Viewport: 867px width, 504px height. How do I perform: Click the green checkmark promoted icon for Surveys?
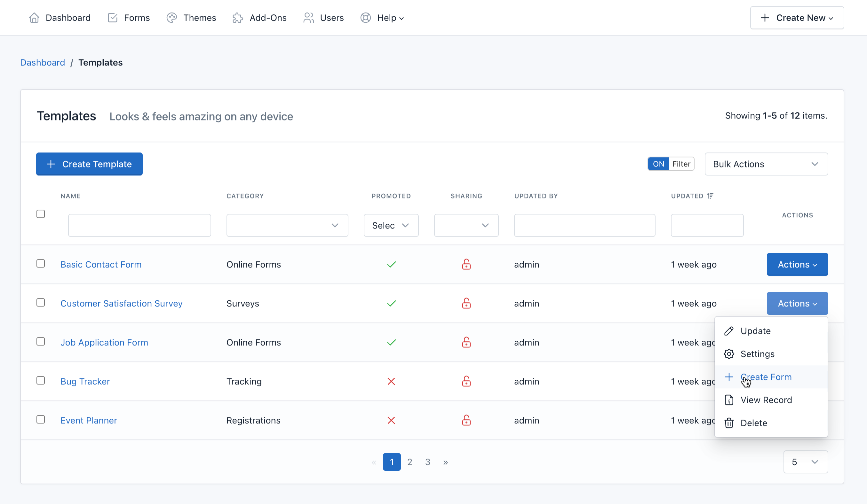[391, 303]
